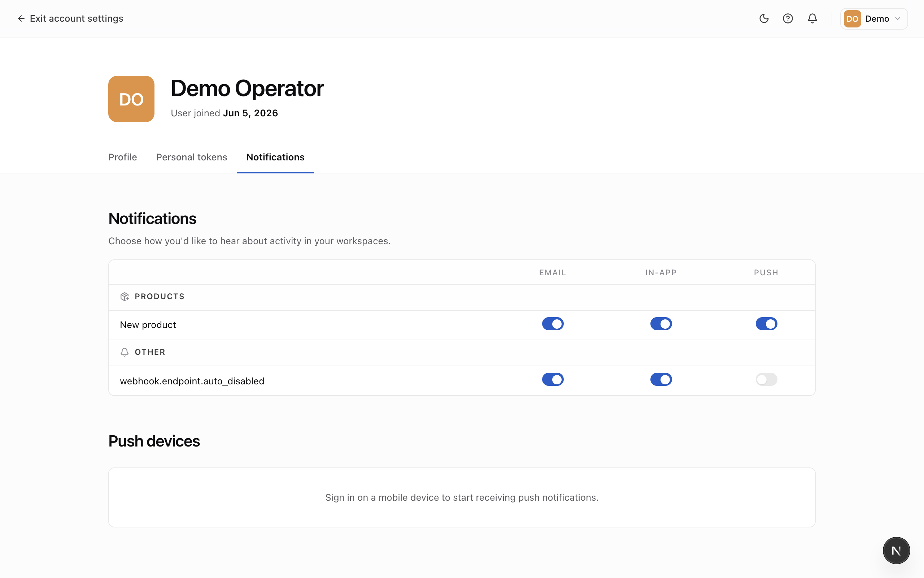Viewport: 924px width, 578px height.
Task: Click the Push devices heading
Action: tap(154, 441)
